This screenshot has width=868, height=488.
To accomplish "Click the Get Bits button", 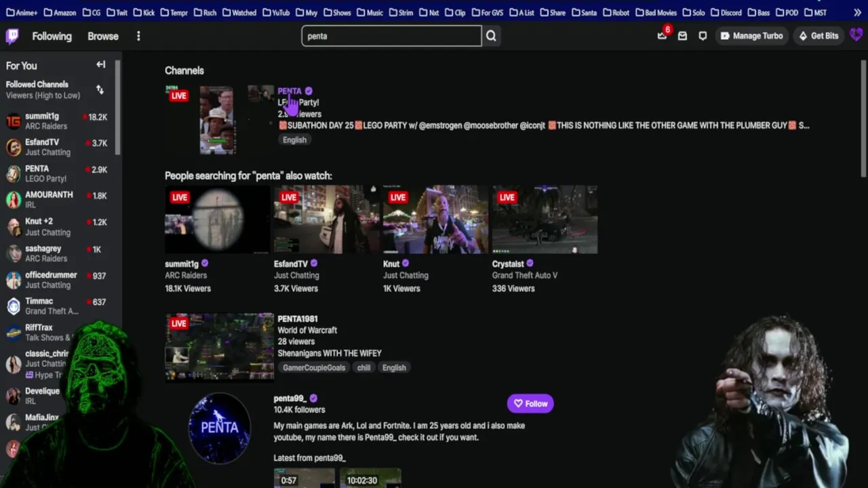I will click(x=818, y=36).
